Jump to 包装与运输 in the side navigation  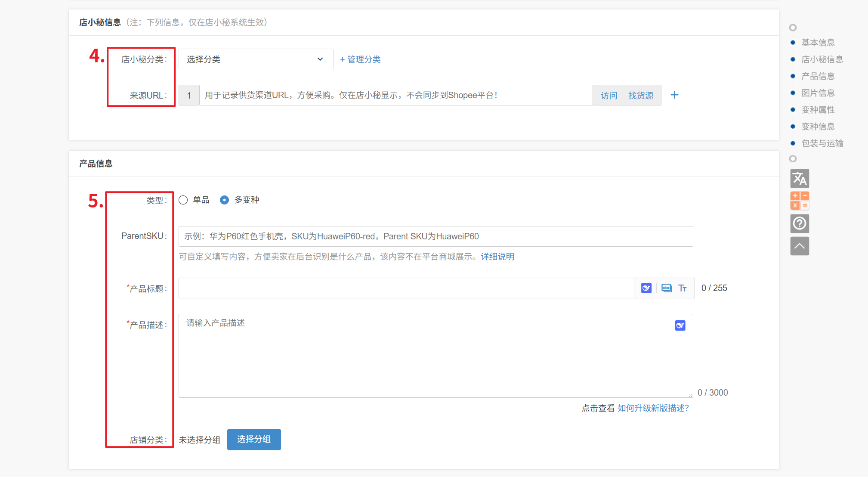(x=822, y=143)
